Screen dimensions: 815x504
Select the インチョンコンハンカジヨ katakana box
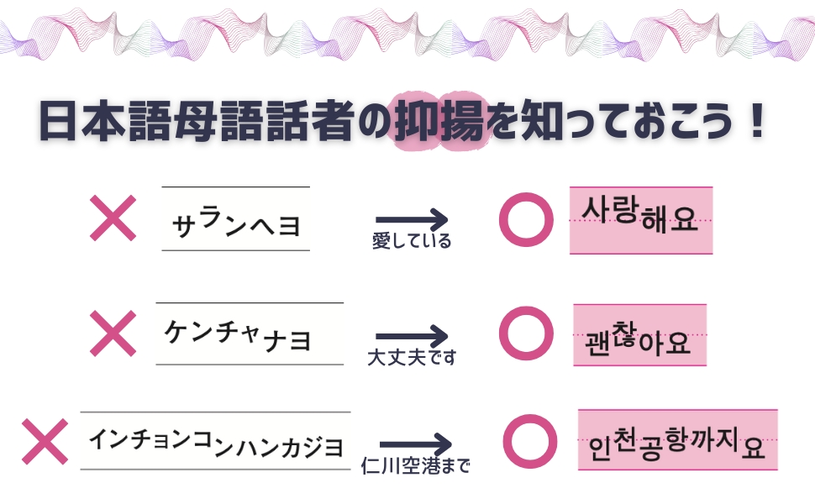(x=216, y=441)
